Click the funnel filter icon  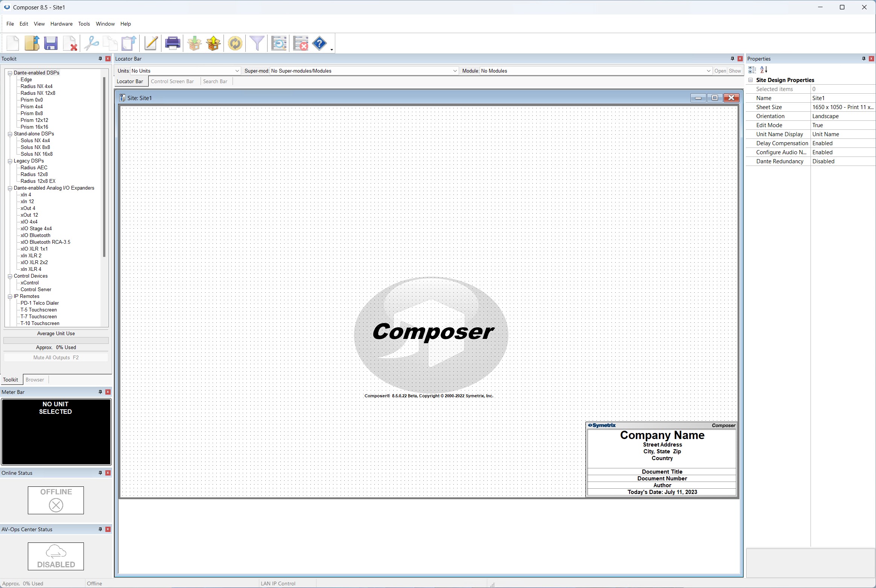click(x=257, y=43)
